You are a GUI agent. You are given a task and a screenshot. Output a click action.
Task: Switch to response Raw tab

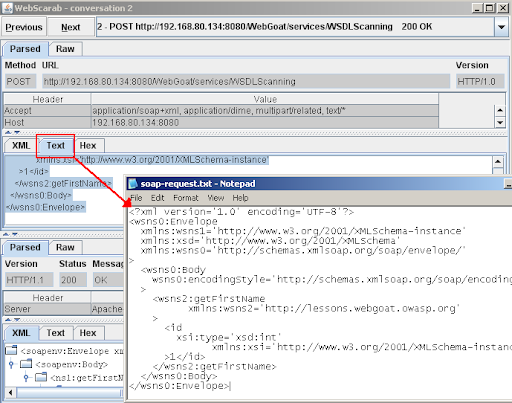tap(65, 247)
